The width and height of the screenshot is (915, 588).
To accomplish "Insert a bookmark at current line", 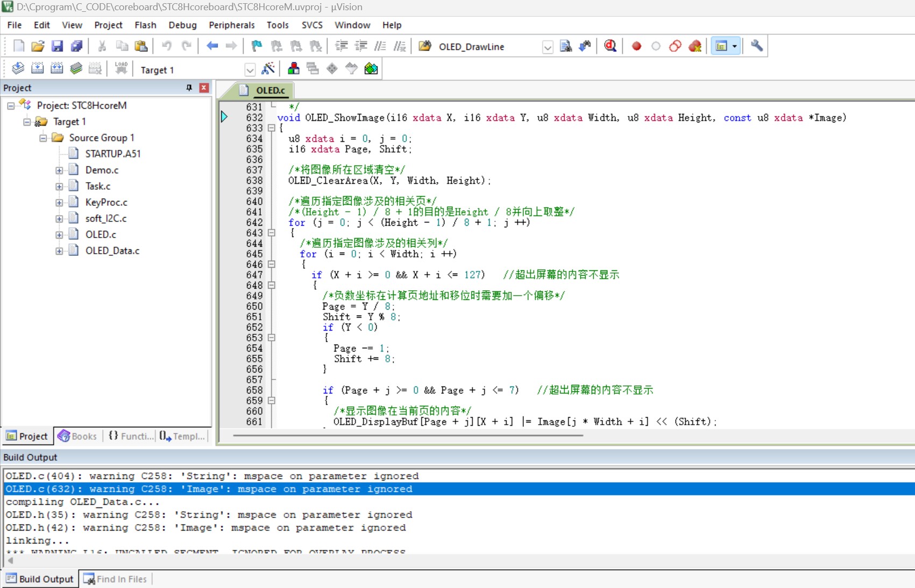I will coord(257,46).
